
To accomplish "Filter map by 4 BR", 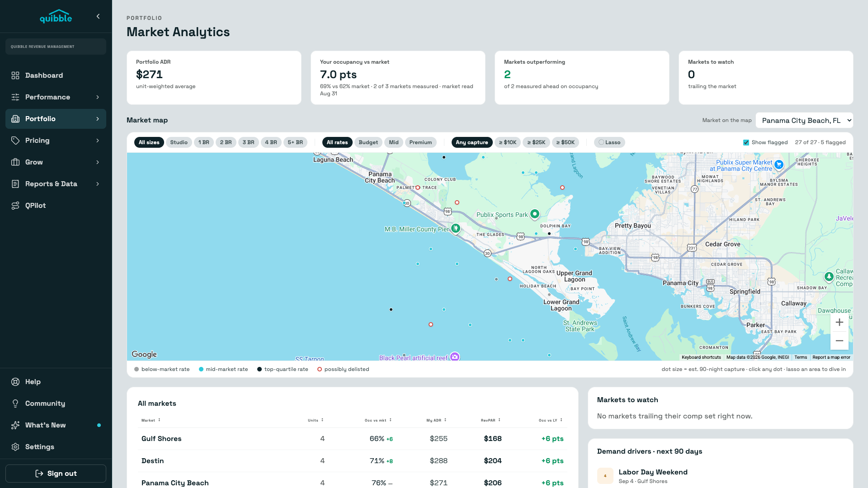I will click(x=271, y=142).
